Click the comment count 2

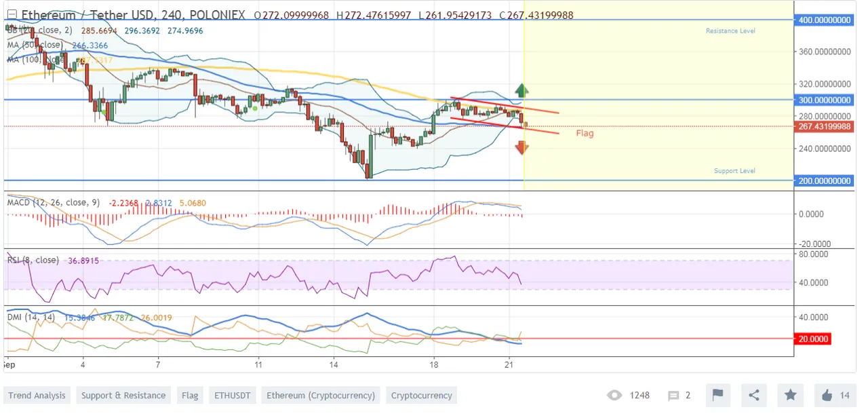[688, 395]
